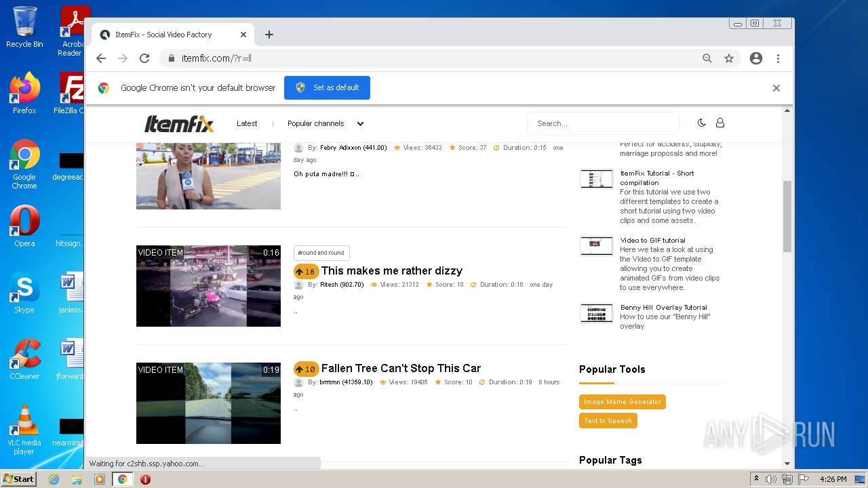Upvote Fallen Tree Can't Stop This Car

point(306,369)
